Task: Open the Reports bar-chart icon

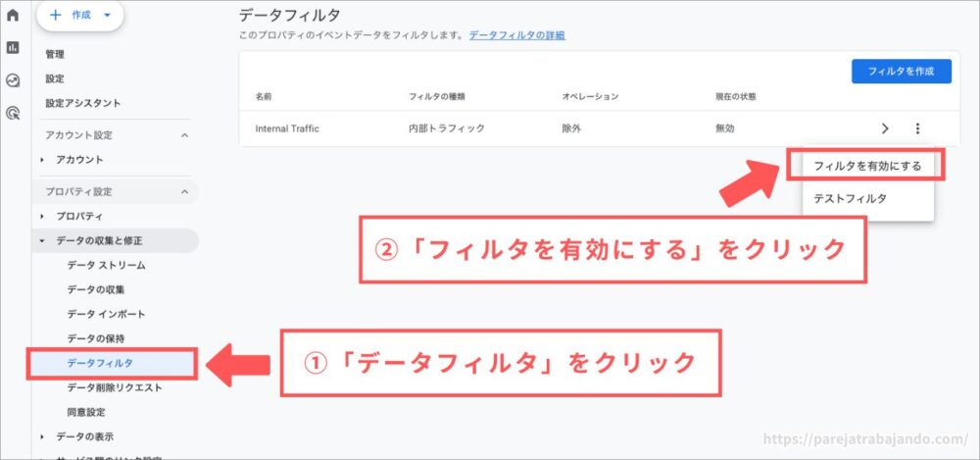Action: tap(13, 47)
